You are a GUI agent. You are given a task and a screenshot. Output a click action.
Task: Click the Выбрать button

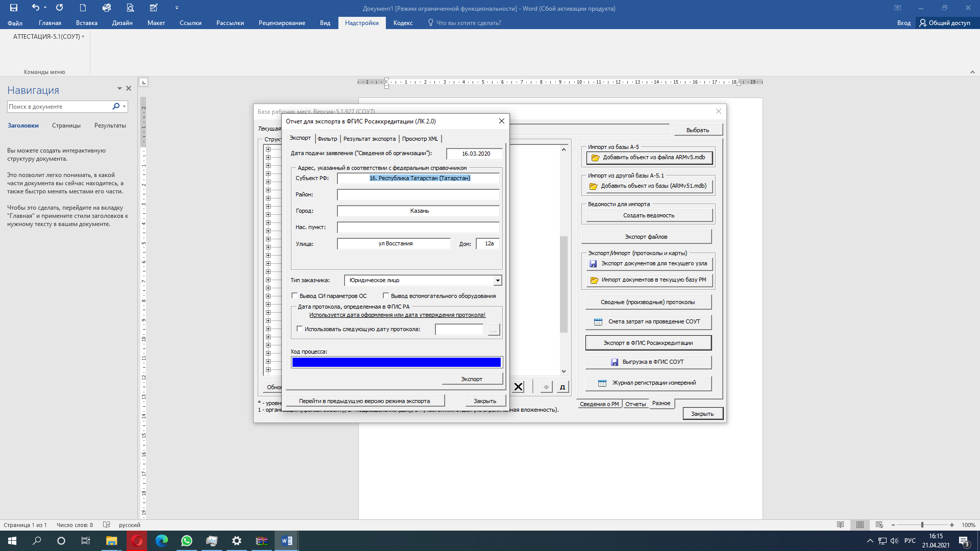698,130
